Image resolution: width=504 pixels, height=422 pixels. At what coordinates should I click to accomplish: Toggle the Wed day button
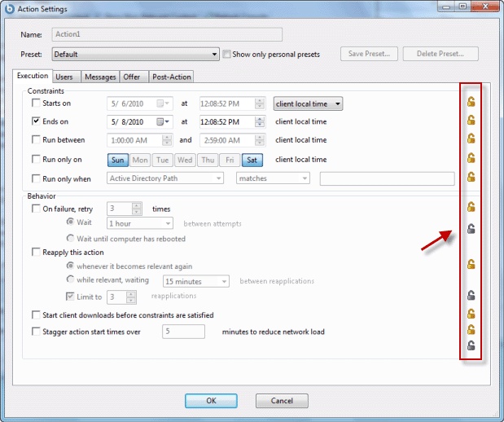click(185, 160)
